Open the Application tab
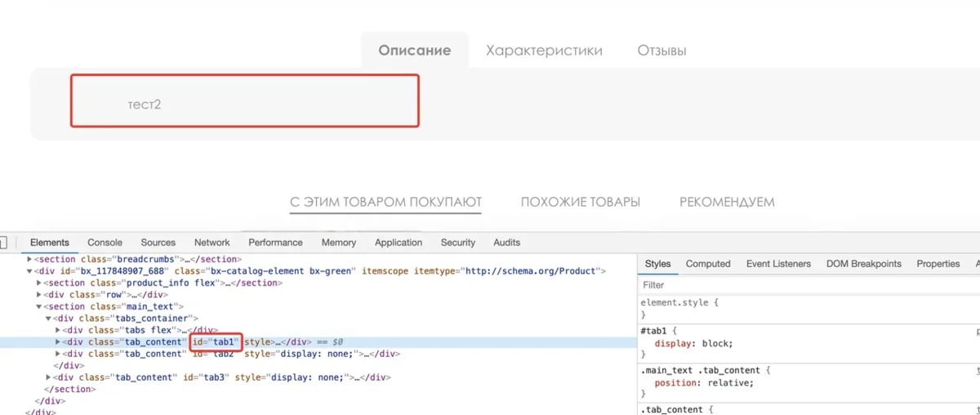 click(x=399, y=243)
